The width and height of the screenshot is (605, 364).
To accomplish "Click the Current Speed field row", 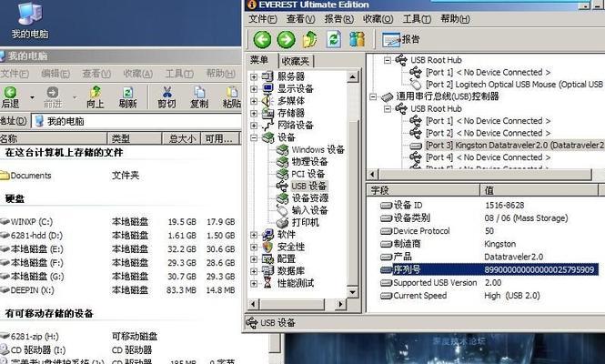I will pos(460,296).
